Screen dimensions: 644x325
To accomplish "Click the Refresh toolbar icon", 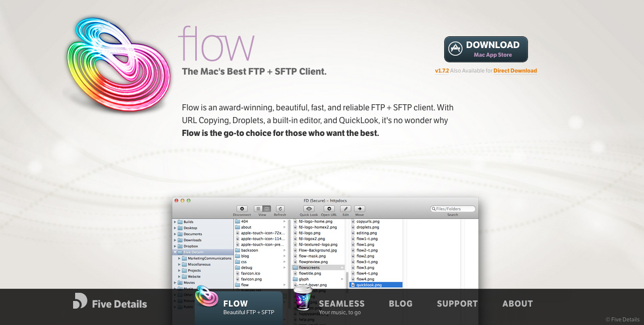I will [x=280, y=208].
